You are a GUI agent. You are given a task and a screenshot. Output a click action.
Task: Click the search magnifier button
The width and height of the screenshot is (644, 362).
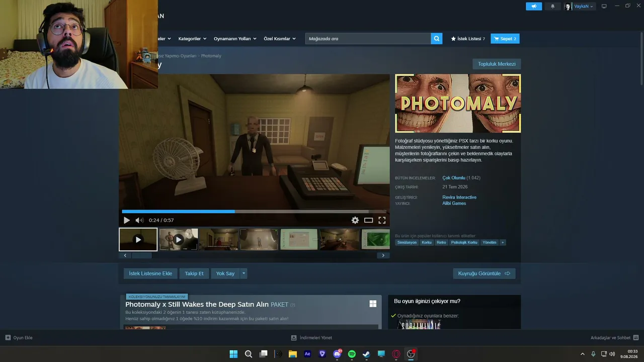[437, 39]
